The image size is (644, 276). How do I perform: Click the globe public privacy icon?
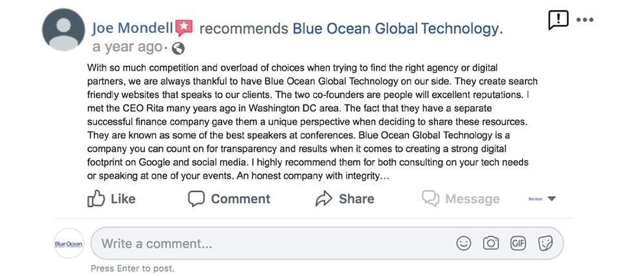pyautogui.click(x=178, y=48)
